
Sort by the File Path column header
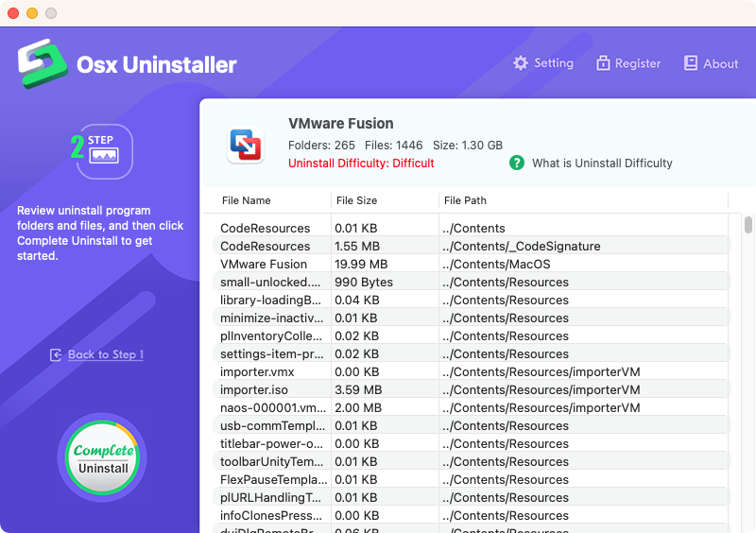(465, 200)
